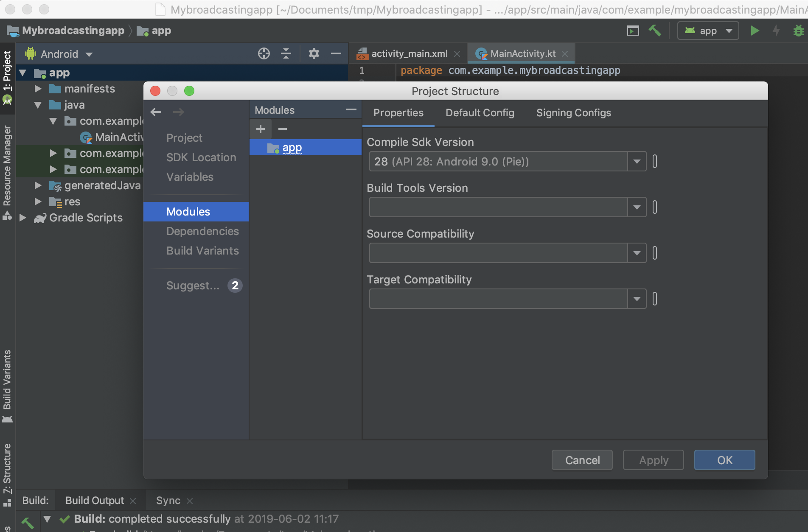Viewport: 808px width, 532px height.
Task: Close the activity_main.xml tab
Action: pyautogui.click(x=457, y=54)
